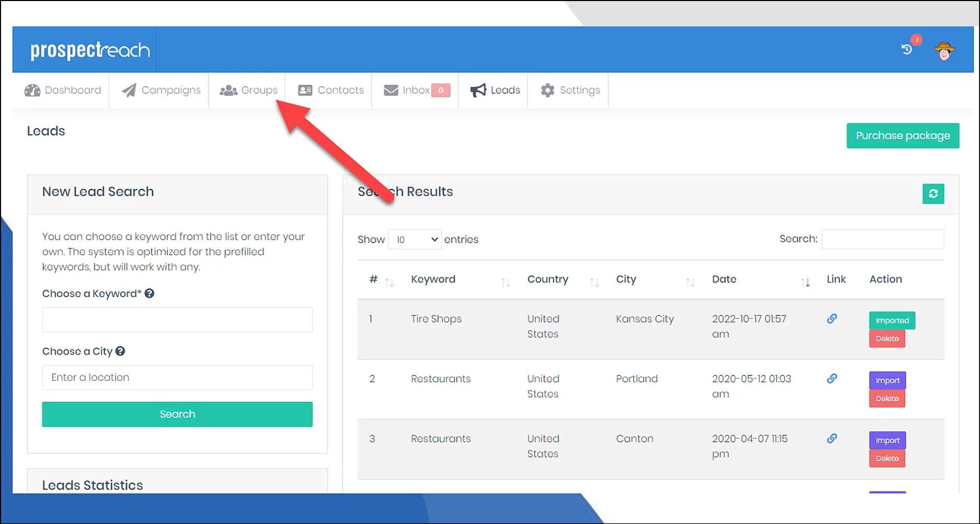Viewport: 980px width, 524px height.
Task: Click the Choose a Keyword help icon
Action: click(x=149, y=293)
